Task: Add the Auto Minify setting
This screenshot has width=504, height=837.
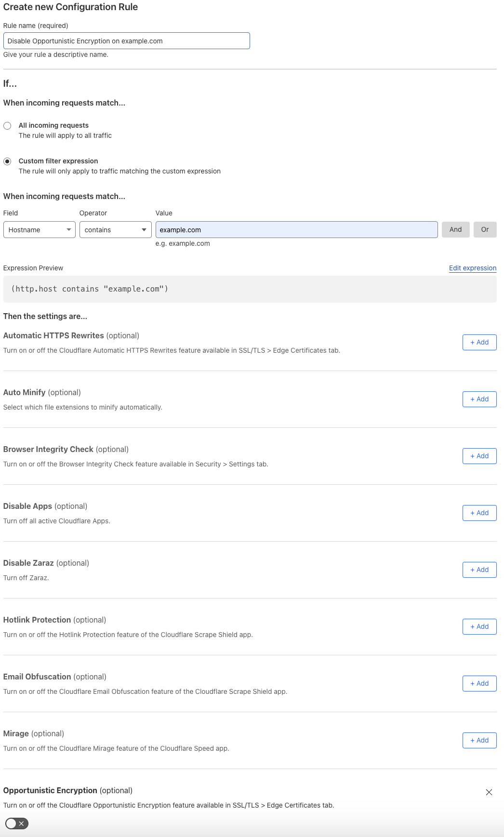Action: click(479, 399)
